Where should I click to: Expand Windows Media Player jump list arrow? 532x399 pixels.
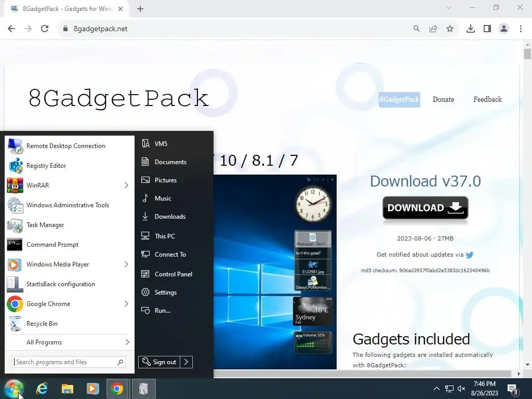[126, 264]
